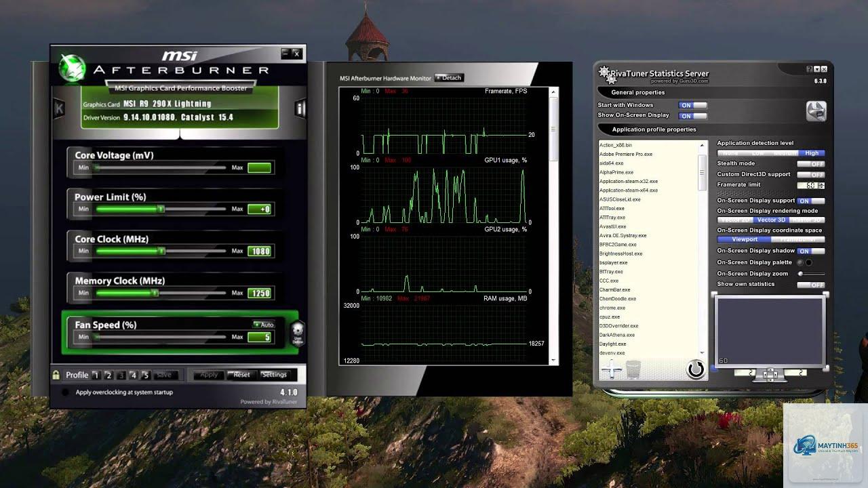The height and width of the screenshot is (488, 868).
Task: Set application detection level to High
Action: (812, 153)
